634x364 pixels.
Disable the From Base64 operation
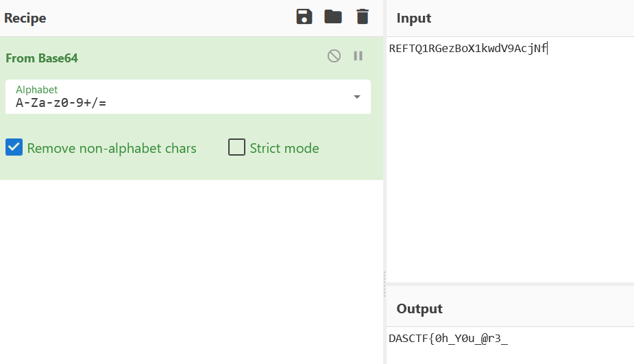click(x=334, y=56)
